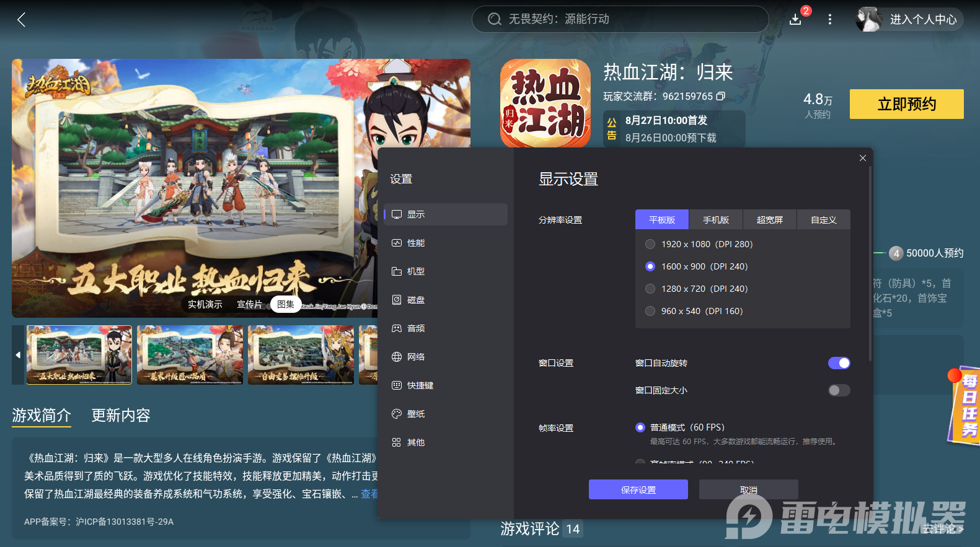
Task: Switch to 超宽屏 resolution tab
Action: [770, 220]
